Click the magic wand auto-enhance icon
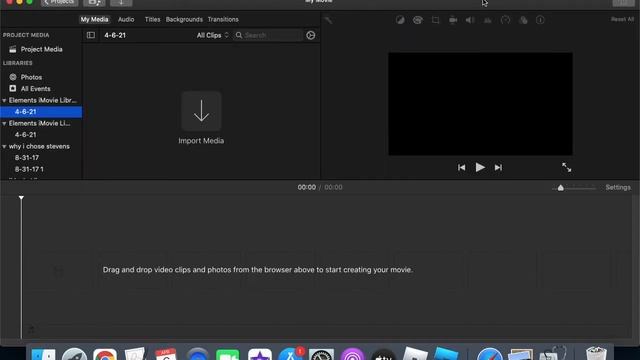 click(329, 20)
